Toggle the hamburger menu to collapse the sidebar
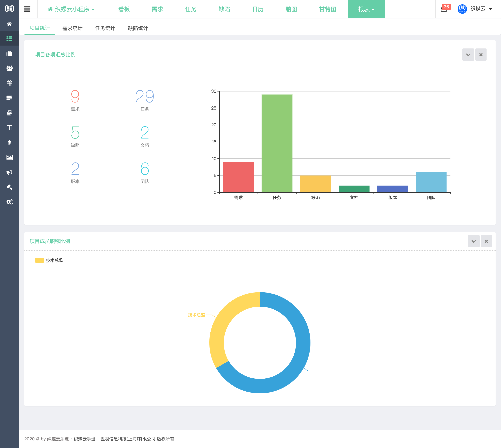Viewport: 501px width, 448px height. [27, 9]
